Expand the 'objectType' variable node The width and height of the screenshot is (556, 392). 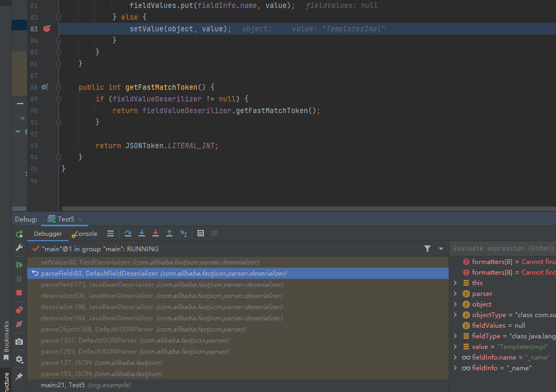pos(455,314)
